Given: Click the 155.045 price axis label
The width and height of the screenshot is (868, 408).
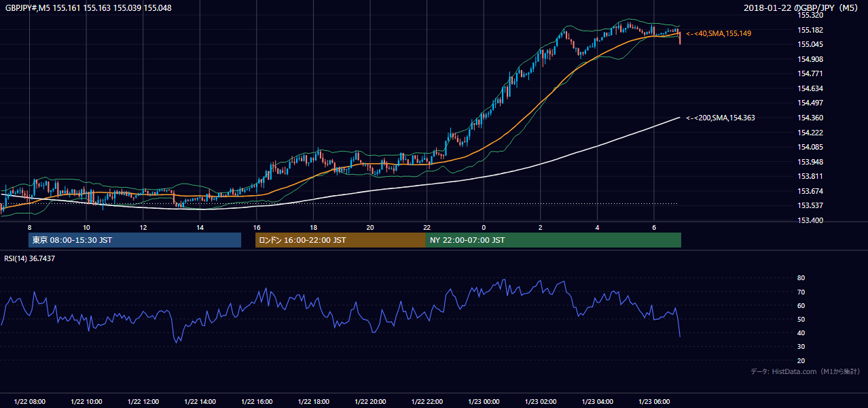Looking at the screenshot, I should (x=810, y=44).
